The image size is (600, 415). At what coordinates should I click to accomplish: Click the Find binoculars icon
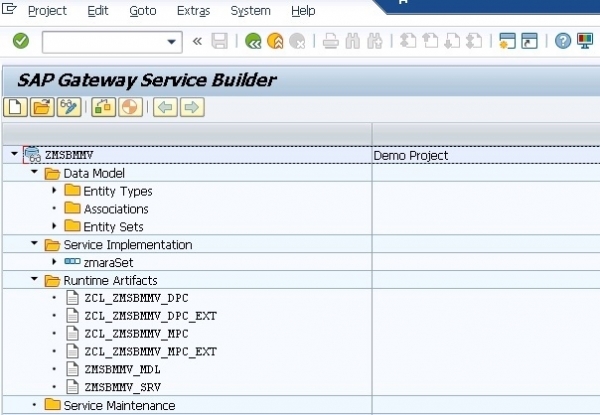(x=352, y=41)
